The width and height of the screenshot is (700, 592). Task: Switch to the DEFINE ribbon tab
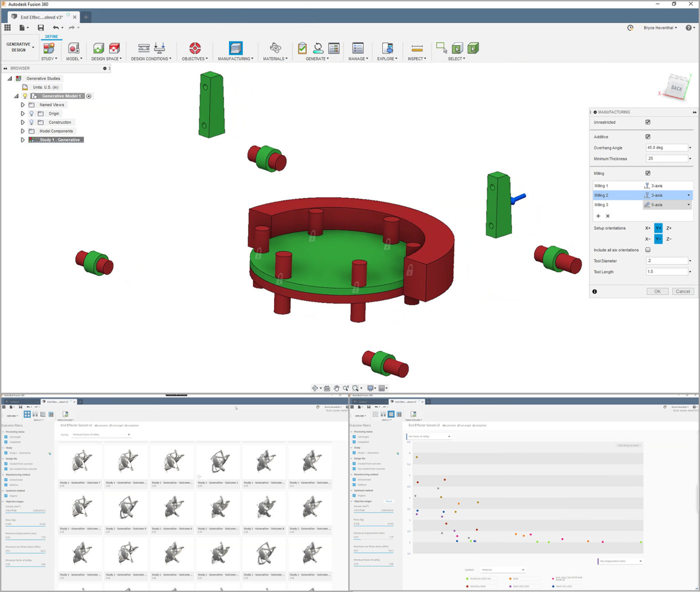[x=51, y=36]
